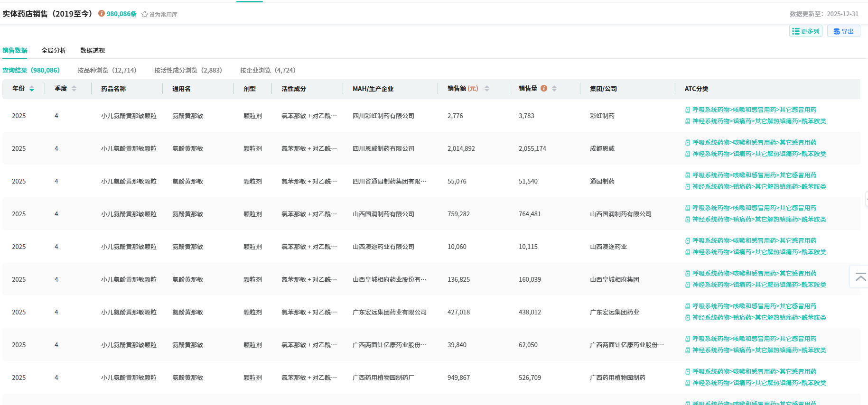Sort by 销售量 using its sort arrows
The width and height of the screenshot is (868, 405).
click(554, 89)
